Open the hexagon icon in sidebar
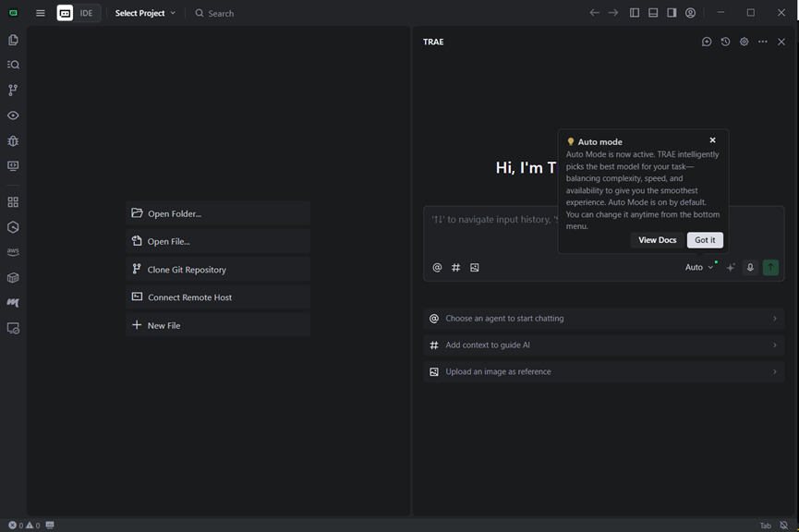The image size is (799, 532). click(13, 227)
